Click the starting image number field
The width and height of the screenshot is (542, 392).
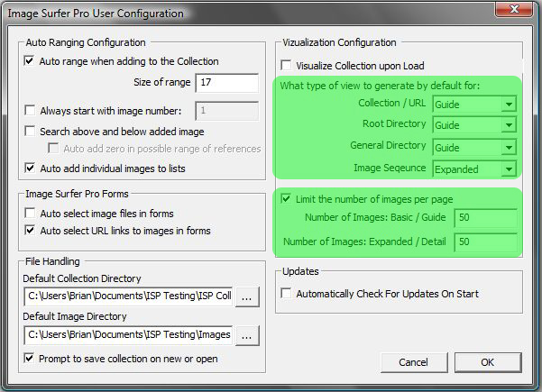click(x=226, y=111)
